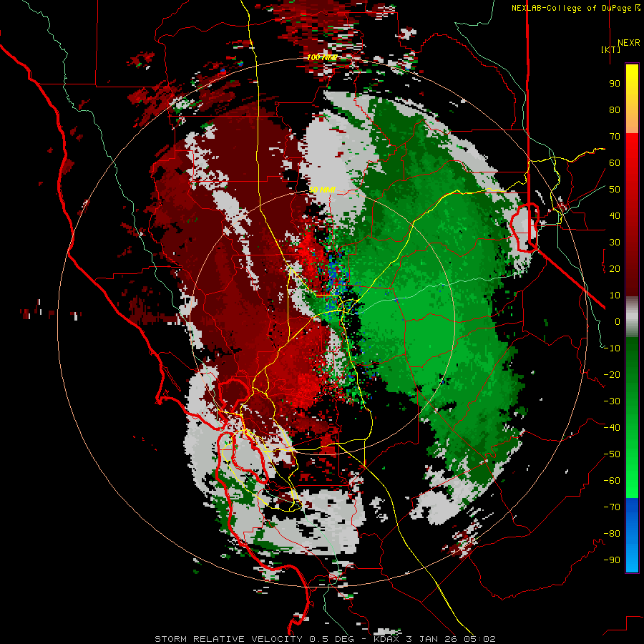Image resolution: width=644 pixels, height=644 pixels.
Task: Click the -30 knot legend value
Action: point(612,401)
